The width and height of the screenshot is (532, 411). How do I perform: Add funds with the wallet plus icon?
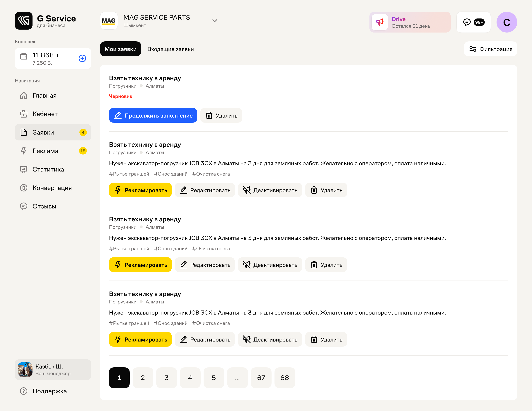click(82, 58)
